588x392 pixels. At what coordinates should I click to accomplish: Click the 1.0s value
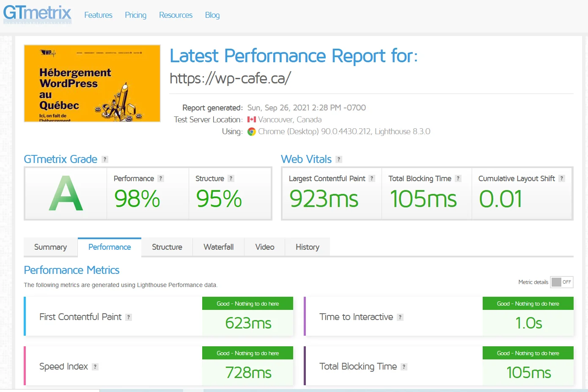[x=528, y=323]
